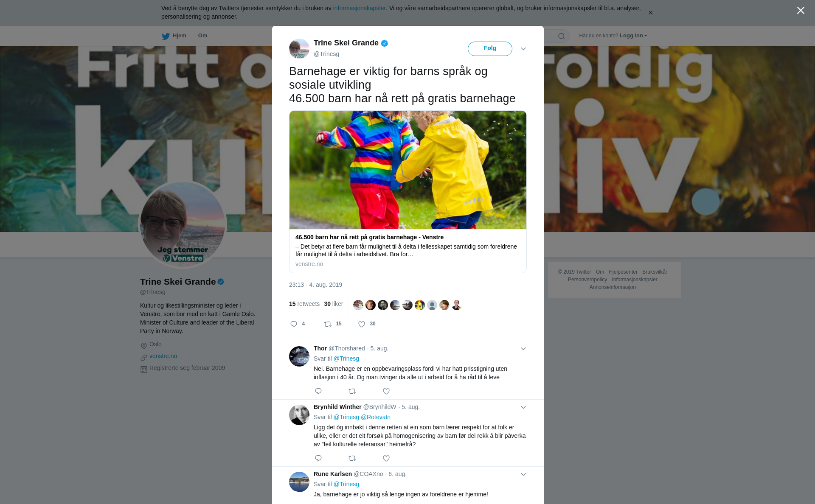Image resolution: width=815 pixels, height=504 pixels.
Task: Expand the main tweet options chevron
Action: (x=523, y=49)
